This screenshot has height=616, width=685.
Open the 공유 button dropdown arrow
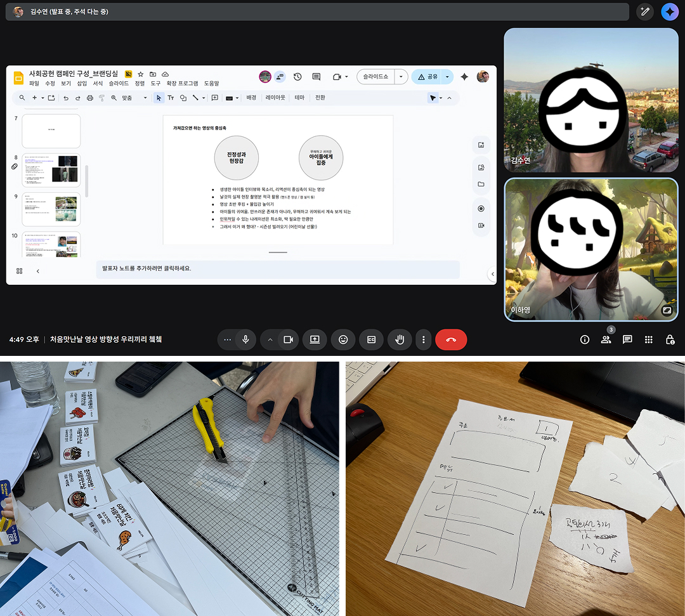[447, 77]
